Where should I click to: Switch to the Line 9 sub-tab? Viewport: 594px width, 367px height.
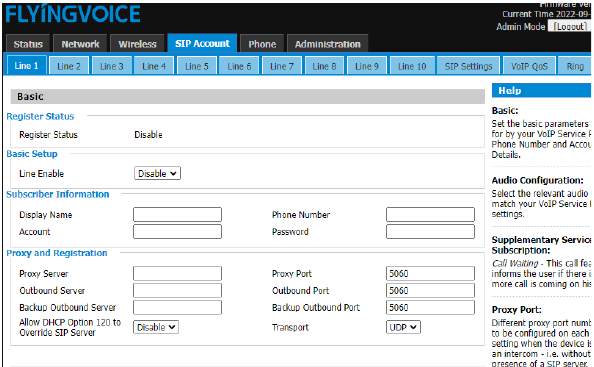(367, 66)
